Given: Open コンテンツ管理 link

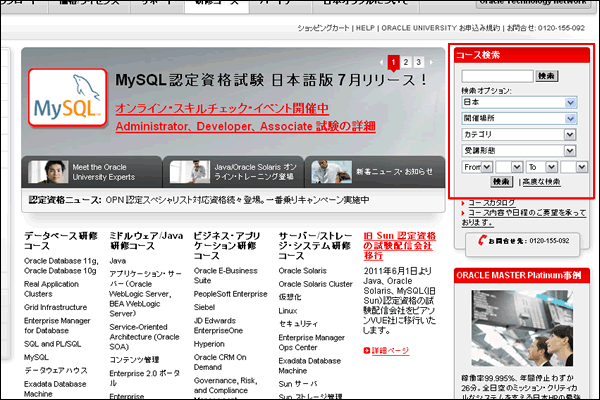Looking at the screenshot, I should [x=134, y=360].
